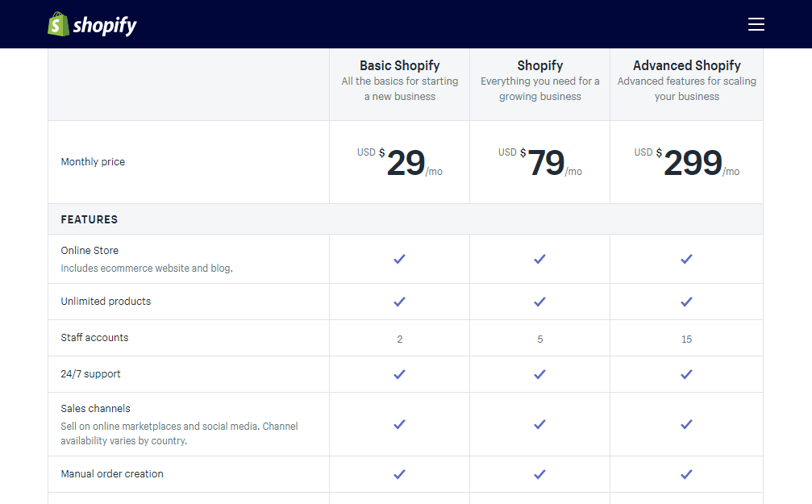Click the shopify wordmark in the header
812x504 pixels.
tap(103, 24)
